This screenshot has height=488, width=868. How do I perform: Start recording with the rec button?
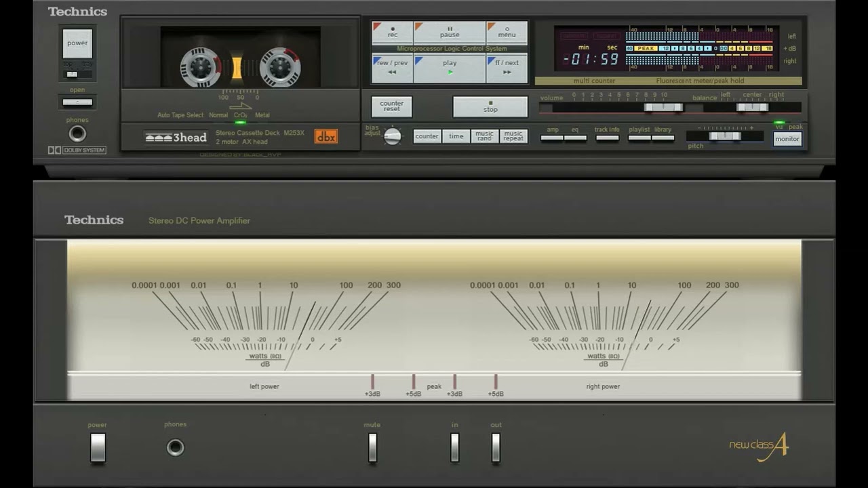(393, 33)
